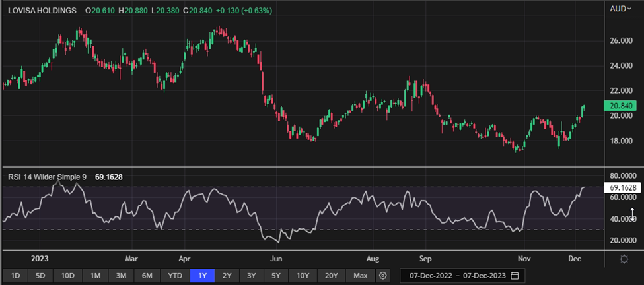Select the 20Y time range
Viewport: 644px width, 285px height.
[331, 276]
